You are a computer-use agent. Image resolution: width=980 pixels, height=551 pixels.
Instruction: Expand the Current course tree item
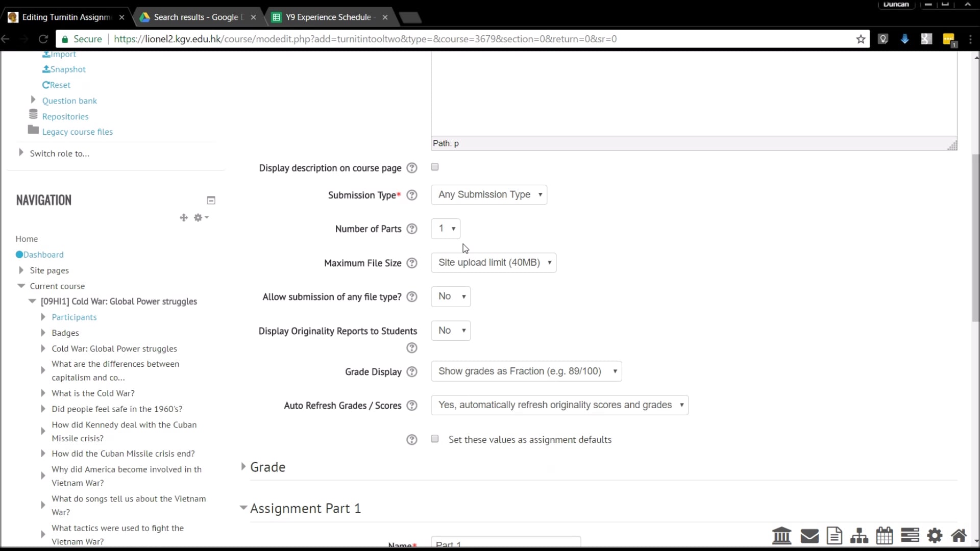(21, 286)
